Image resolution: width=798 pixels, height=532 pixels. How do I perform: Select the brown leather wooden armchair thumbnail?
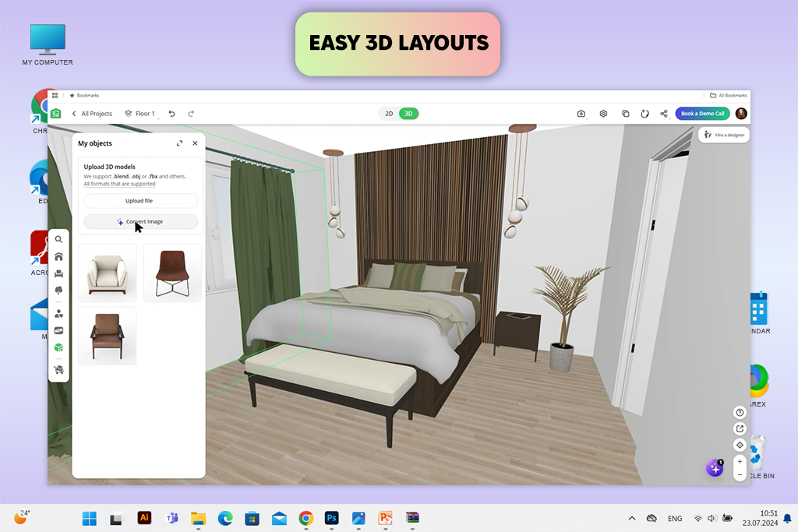click(x=108, y=336)
